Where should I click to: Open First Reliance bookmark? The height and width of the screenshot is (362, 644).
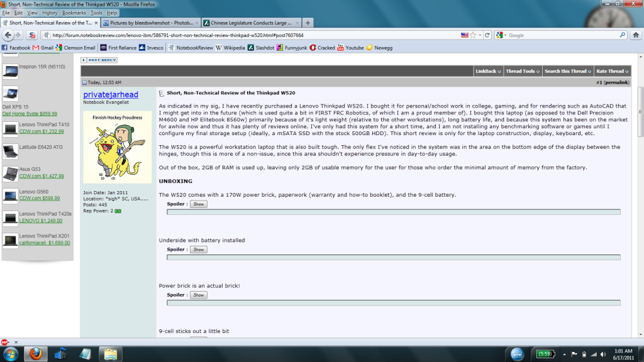click(x=118, y=48)
